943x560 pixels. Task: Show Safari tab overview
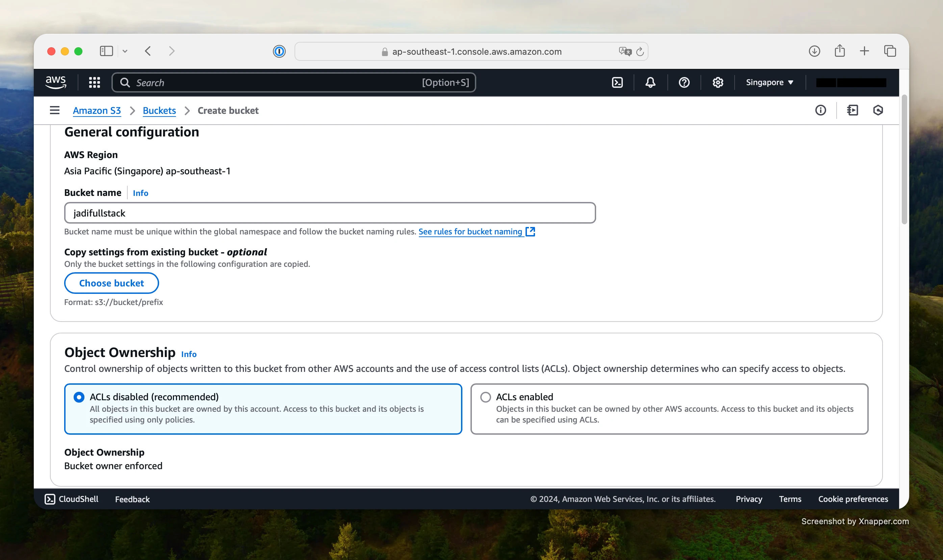click(890, 51)
